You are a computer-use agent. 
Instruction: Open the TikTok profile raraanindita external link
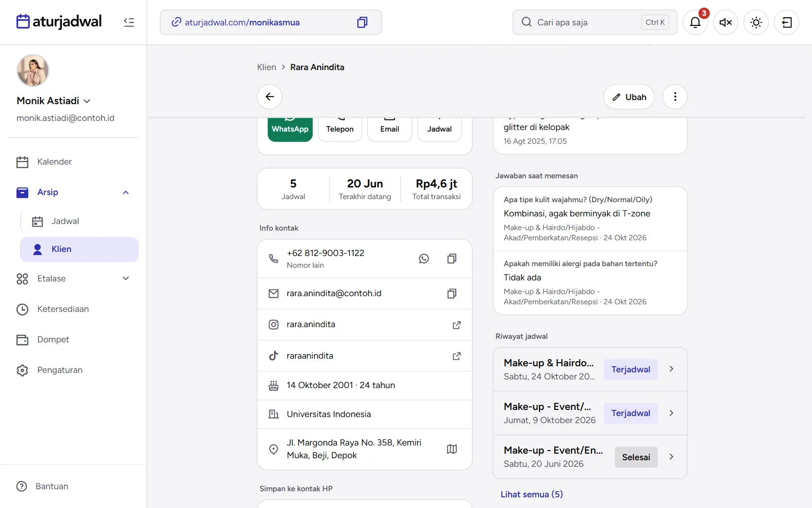pyautogui.click(x=457, y=356)
